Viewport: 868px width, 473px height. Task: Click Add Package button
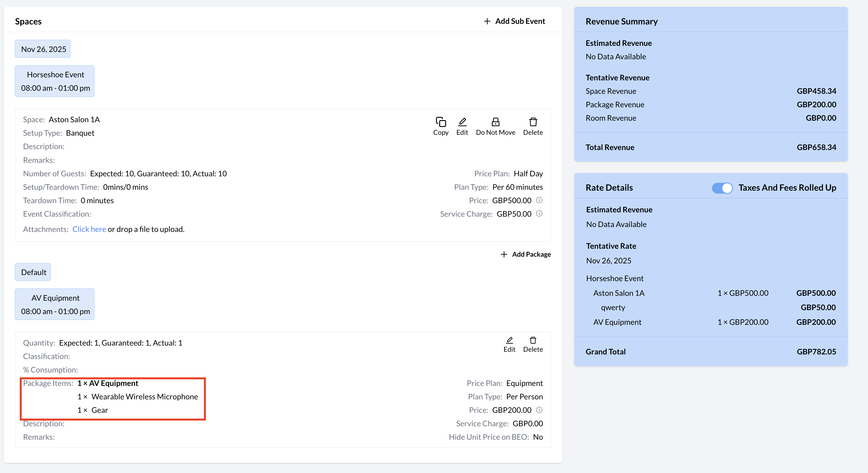(x=526, y=254)
